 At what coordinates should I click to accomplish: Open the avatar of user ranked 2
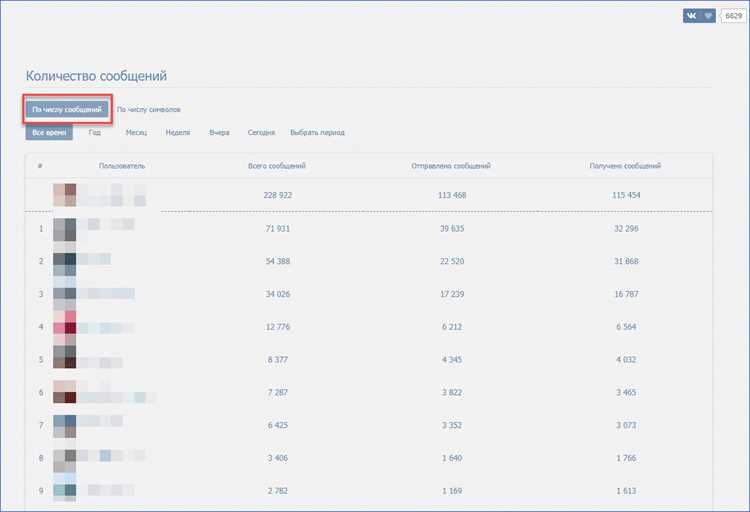65,265
